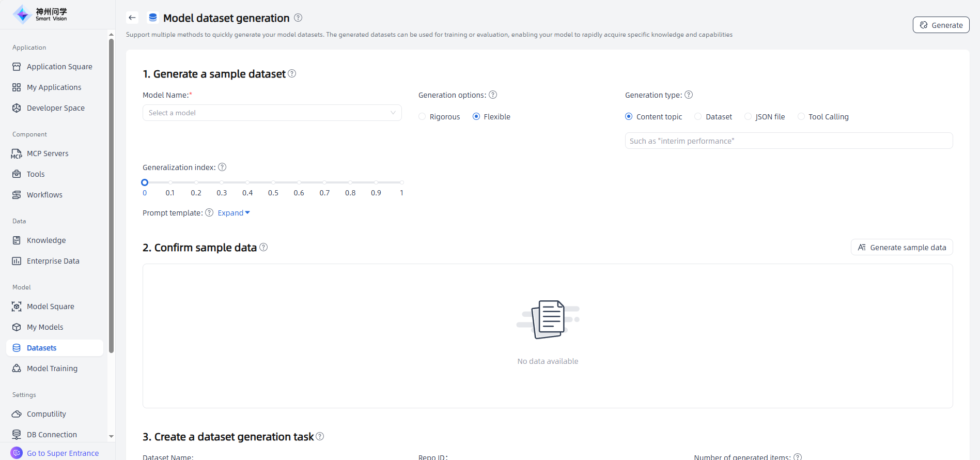This screenshot has height=460, width=980.
Task: Click the content topic text field
Action: 788,141
